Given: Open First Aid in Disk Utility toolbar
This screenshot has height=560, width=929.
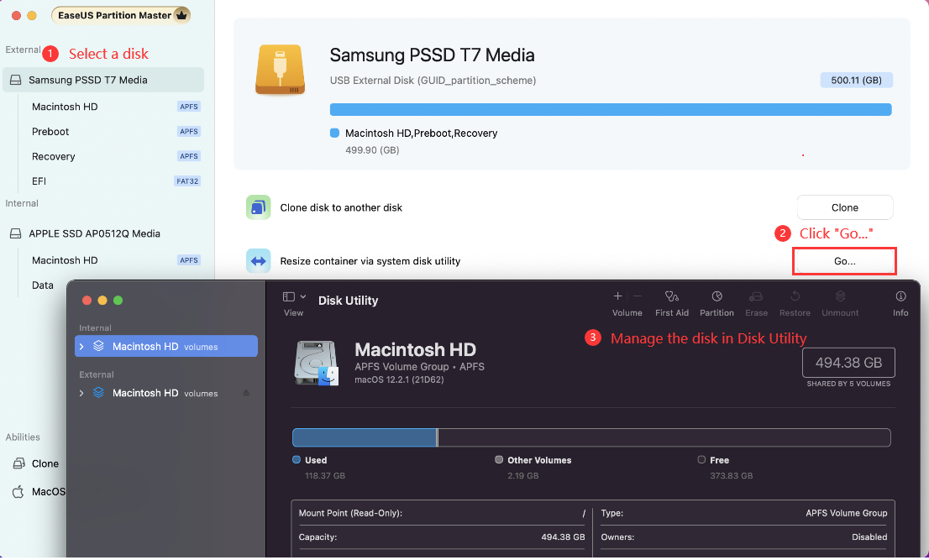Looking at the screenshot, I should 671,297.
